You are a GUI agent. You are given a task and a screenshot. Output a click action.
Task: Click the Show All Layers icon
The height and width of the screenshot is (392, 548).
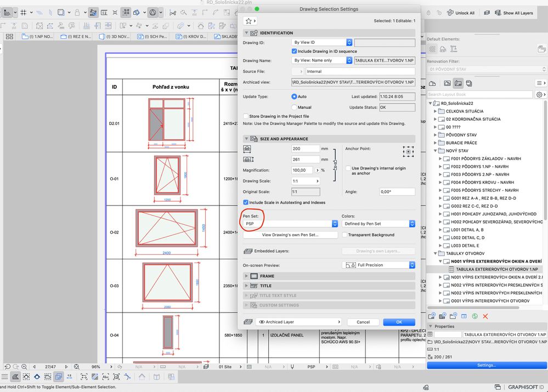coord(496,13)
